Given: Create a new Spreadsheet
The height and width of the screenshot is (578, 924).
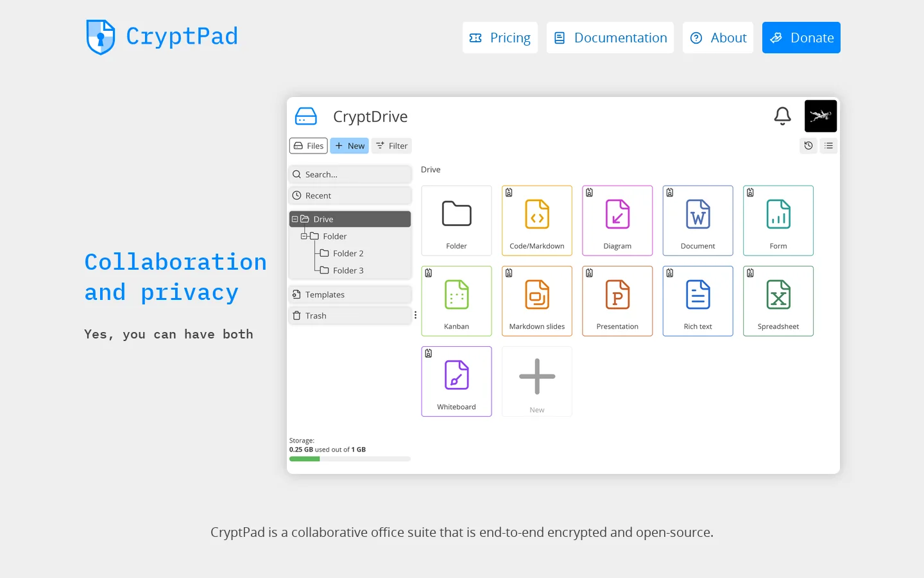Looking at the screenshot, I should coord(778,301).
